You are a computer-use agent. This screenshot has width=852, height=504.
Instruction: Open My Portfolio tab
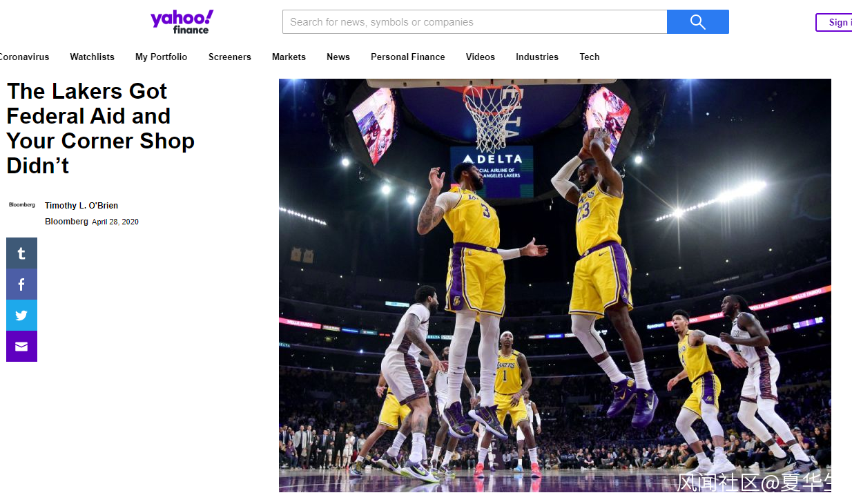(x=161, y=57)
